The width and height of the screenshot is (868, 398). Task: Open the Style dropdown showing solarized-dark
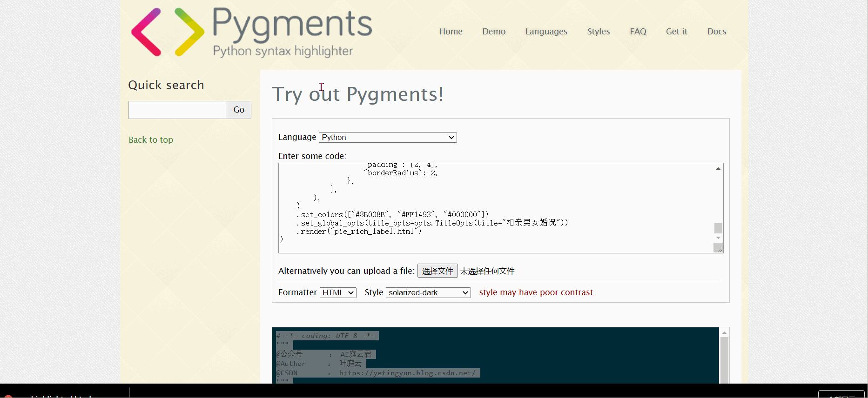[428, 292]
